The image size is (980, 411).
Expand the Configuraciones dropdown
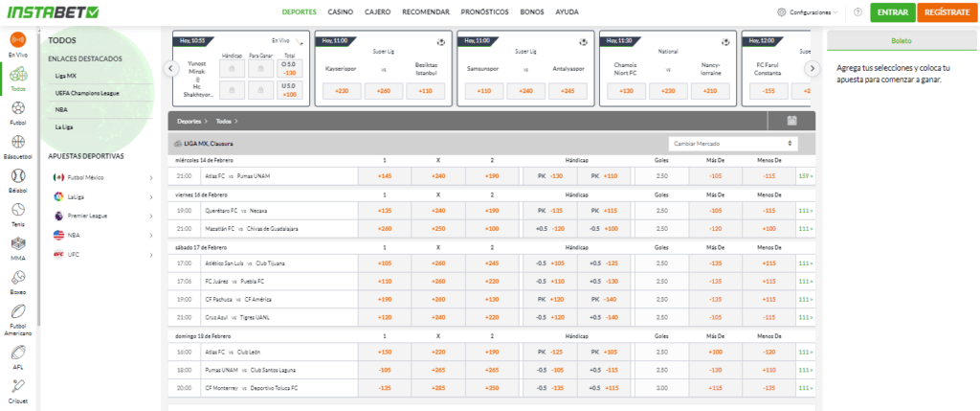[808, 12]
